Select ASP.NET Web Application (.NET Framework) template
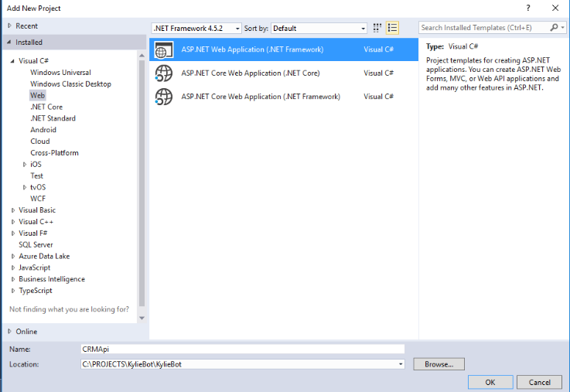 click(284, 49)
